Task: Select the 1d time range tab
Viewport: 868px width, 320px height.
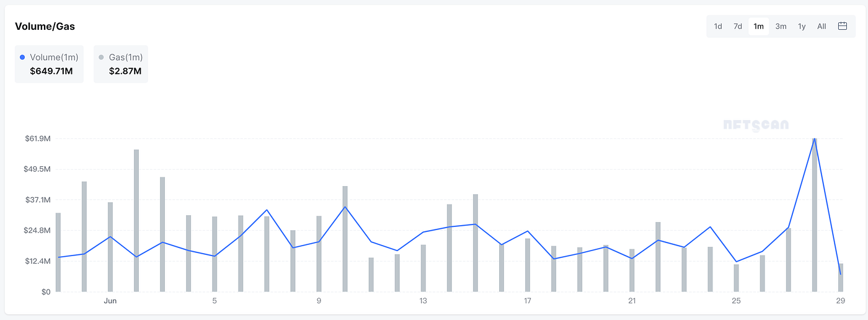Action: coord(718,26)
